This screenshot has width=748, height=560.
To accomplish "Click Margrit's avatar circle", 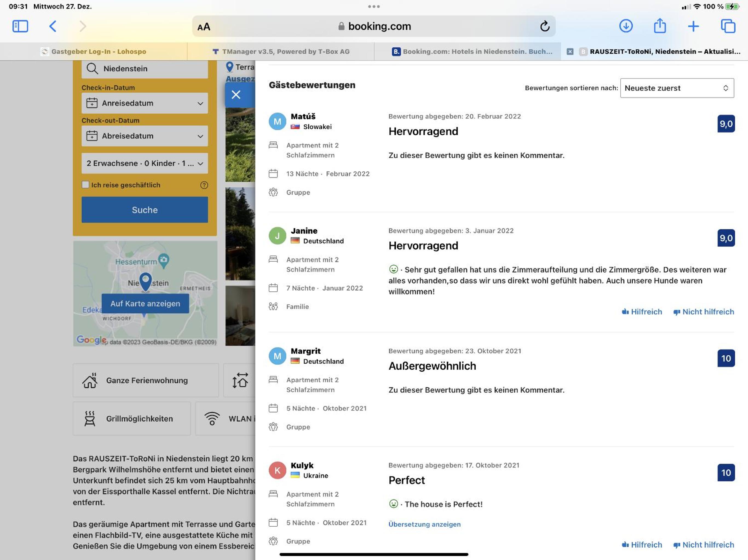I will click(277, 356).
